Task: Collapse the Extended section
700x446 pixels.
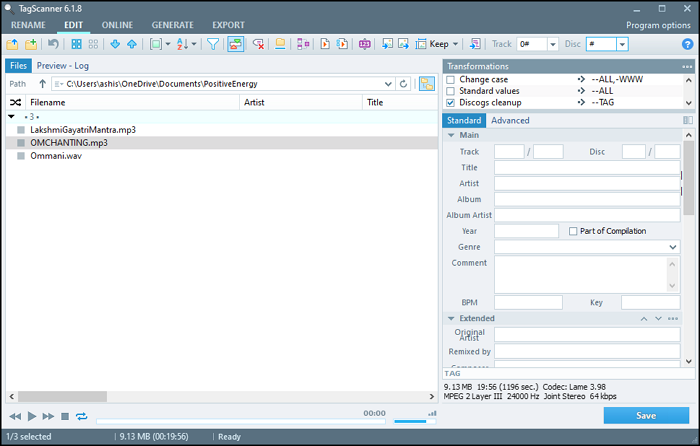Action: coord(451,318)
